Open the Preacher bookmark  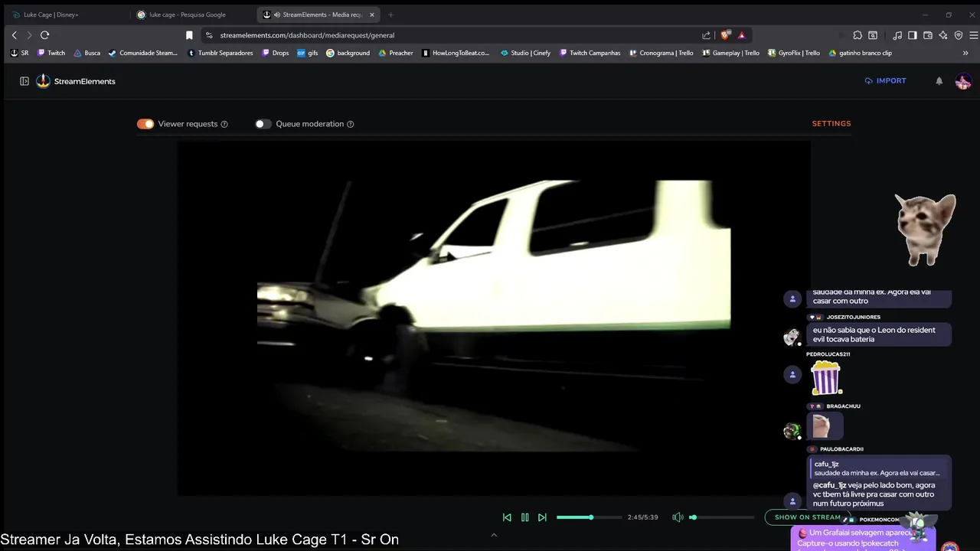pos(396,54)
